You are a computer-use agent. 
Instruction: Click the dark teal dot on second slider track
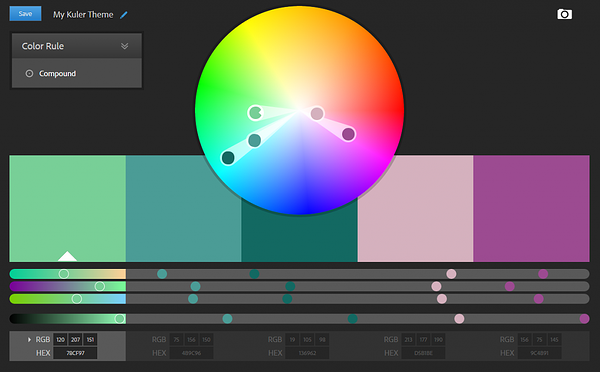[x=290, y=286]
